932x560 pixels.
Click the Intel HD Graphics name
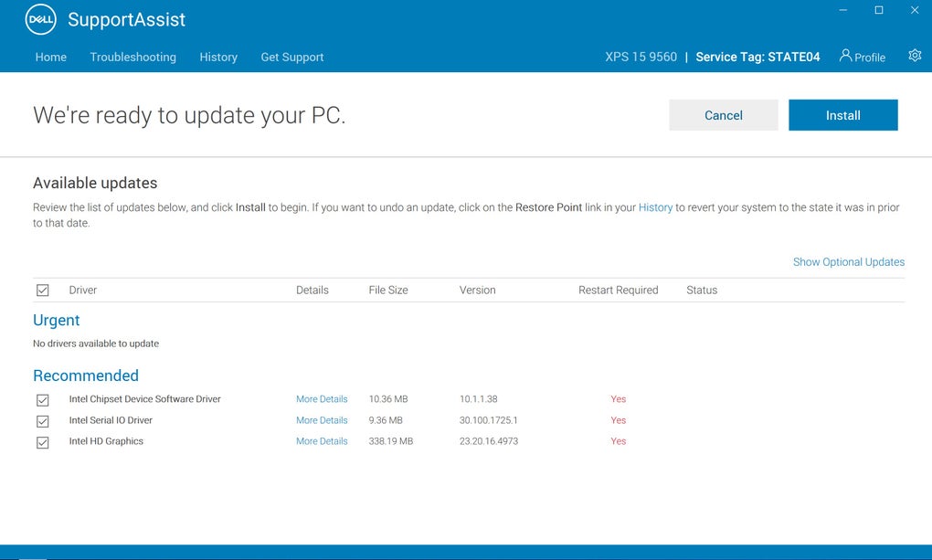click(x=106, y=441)
